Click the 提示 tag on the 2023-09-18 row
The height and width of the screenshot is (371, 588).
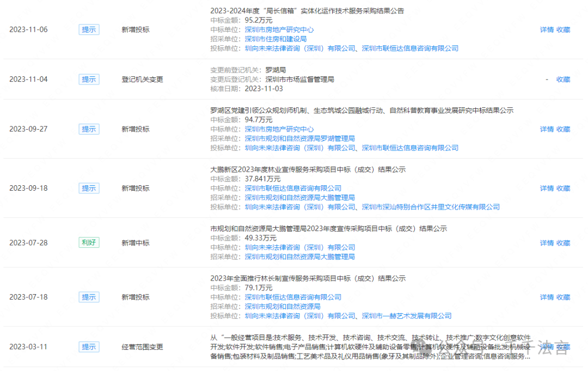89,188
